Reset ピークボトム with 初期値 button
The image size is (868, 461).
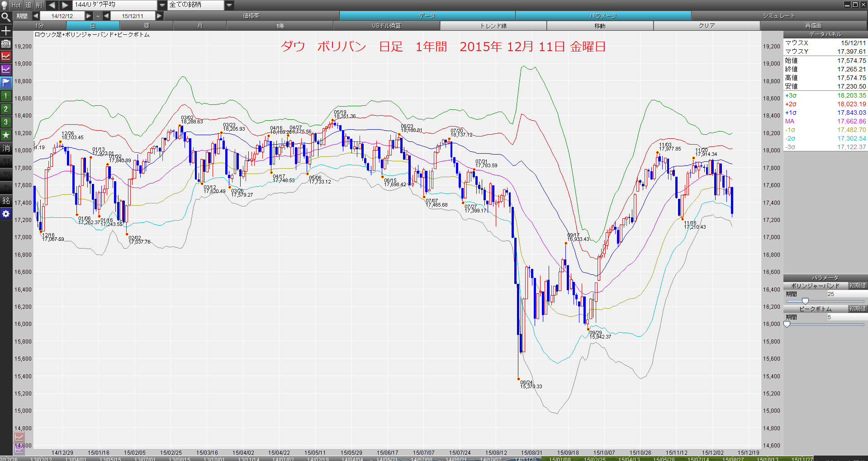point(858,309)
